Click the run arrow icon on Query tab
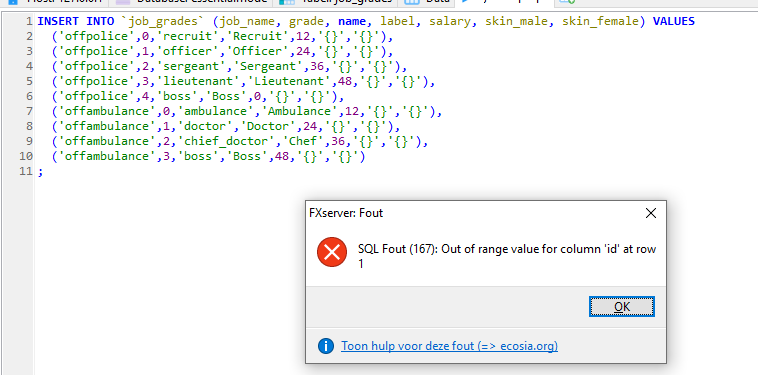This screenshot has width=758, height=375. pyautogui.click(x=466, y=1)
